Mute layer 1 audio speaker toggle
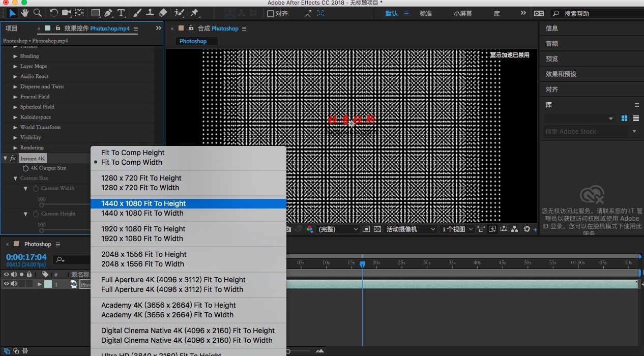The image size is (644, 356). (14, 284)
